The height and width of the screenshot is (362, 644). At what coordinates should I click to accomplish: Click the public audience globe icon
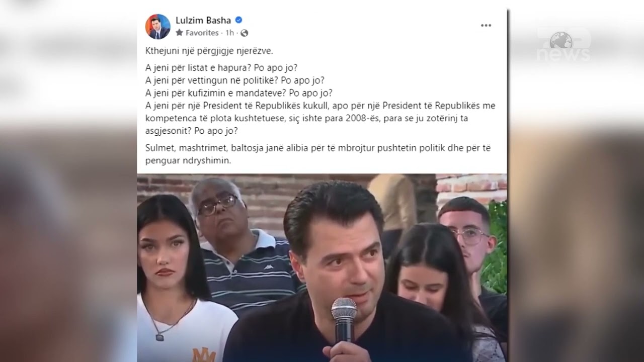(x=245, y=33)
